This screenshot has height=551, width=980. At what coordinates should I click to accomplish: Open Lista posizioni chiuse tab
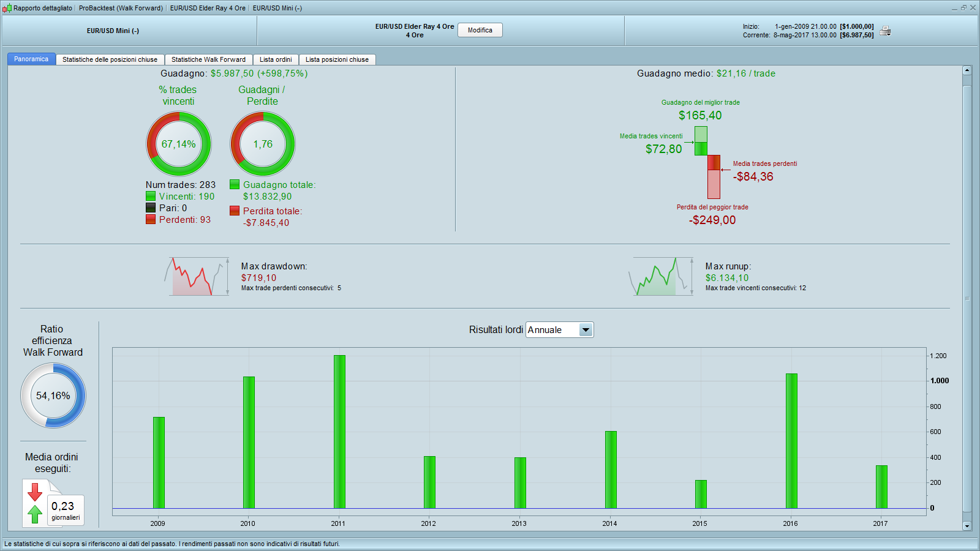pos(337,59)
